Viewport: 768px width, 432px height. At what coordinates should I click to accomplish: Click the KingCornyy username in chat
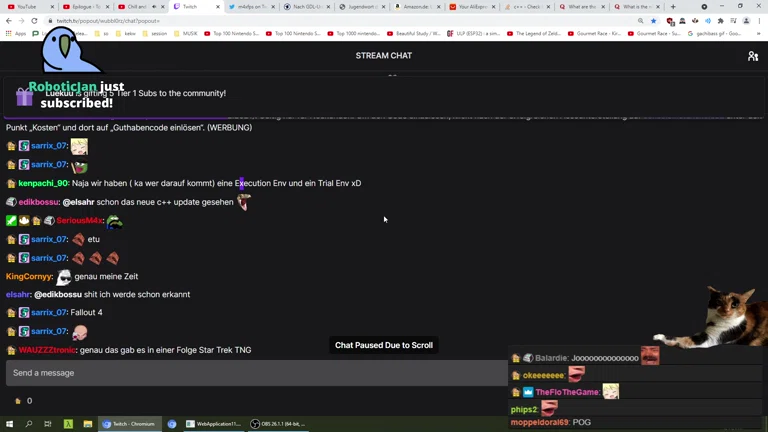click(x=29, y=276)
